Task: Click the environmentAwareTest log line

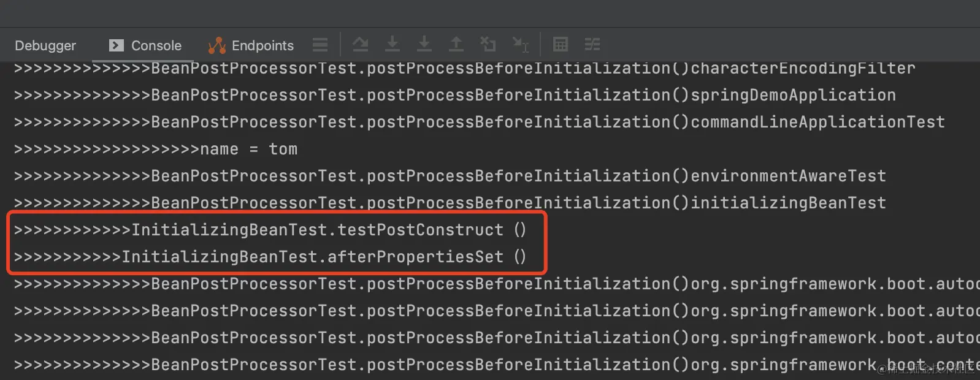Action: pyautogui.click(x=450, y=176)
